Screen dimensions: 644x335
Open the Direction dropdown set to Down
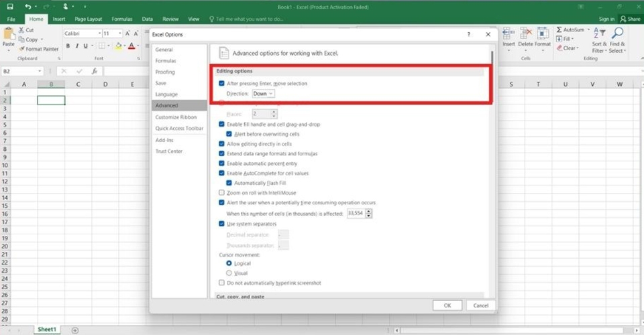263,94
